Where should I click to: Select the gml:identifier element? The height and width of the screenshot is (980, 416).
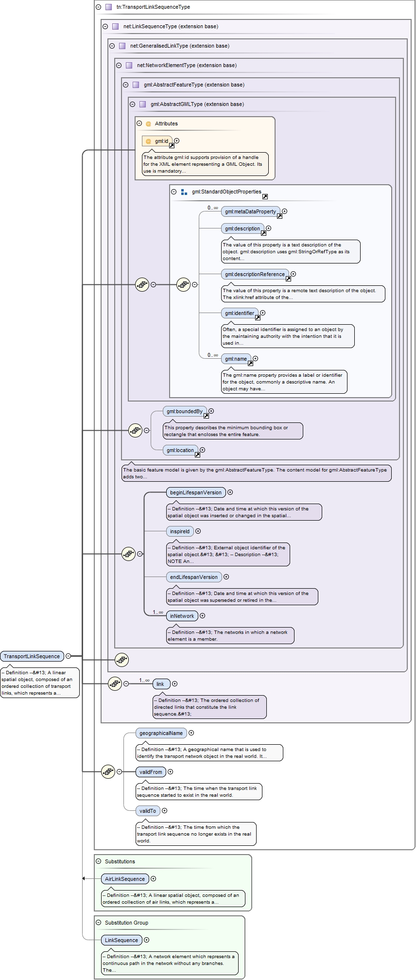pyautogui.click(x=240, y=313)
